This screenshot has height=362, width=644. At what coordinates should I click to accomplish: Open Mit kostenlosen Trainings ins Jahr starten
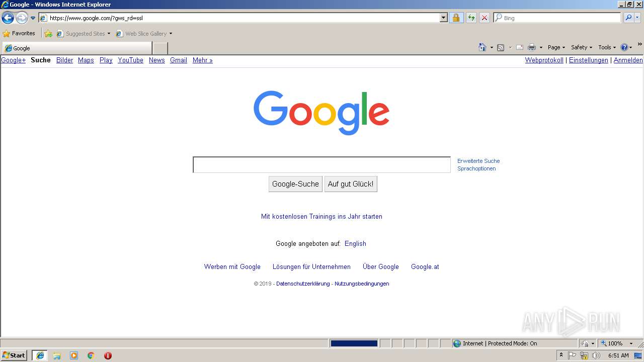(x=321, y=217)
